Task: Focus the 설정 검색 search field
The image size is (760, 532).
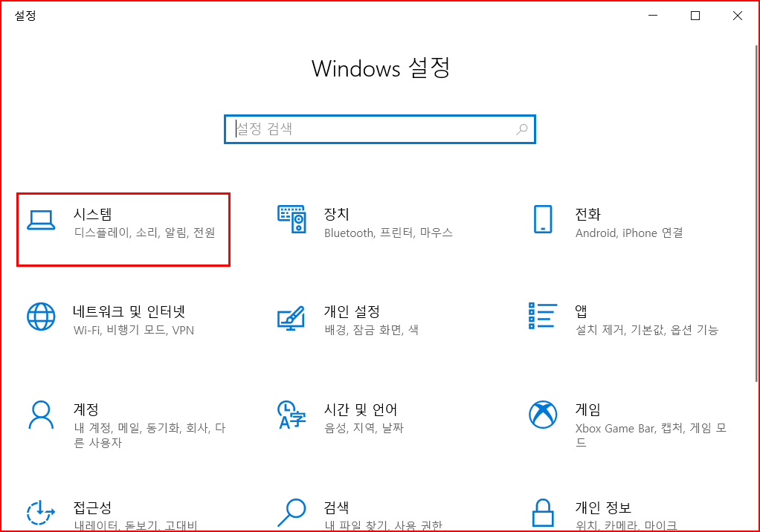Action: tap(379, 129)
